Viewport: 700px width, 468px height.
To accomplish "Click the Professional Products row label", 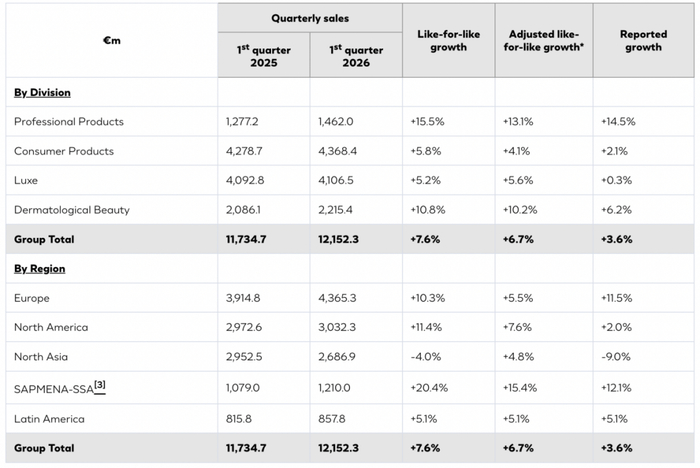I will [69, 121].
